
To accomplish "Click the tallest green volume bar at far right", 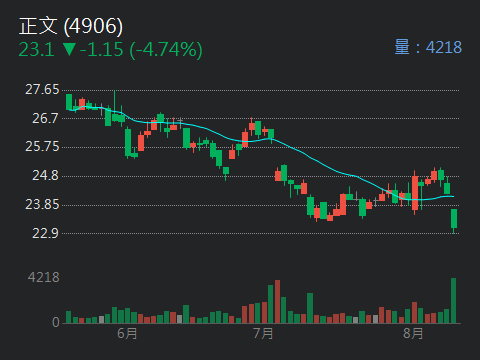I will click(453, 300).
